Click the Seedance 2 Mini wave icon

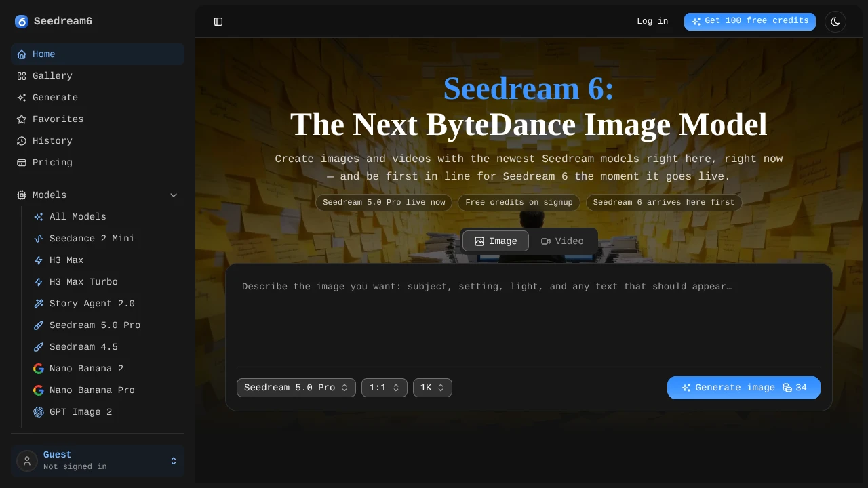(x=39, y=239)
